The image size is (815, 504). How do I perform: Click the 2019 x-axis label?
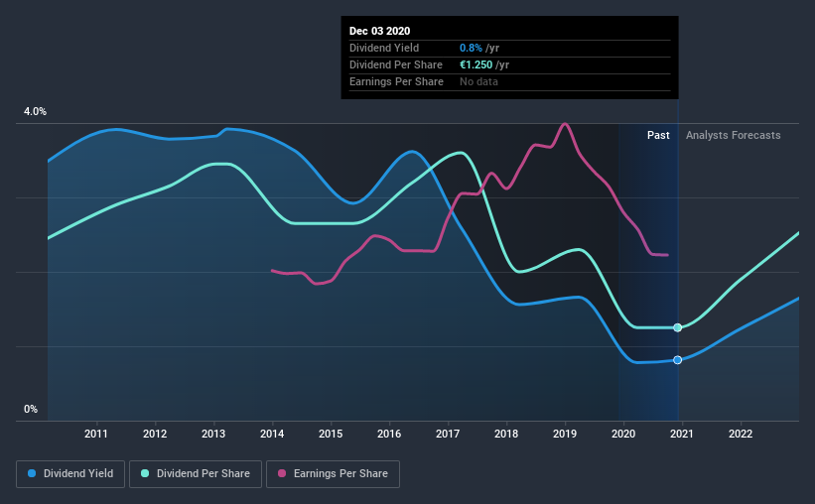tap(565, 434)
